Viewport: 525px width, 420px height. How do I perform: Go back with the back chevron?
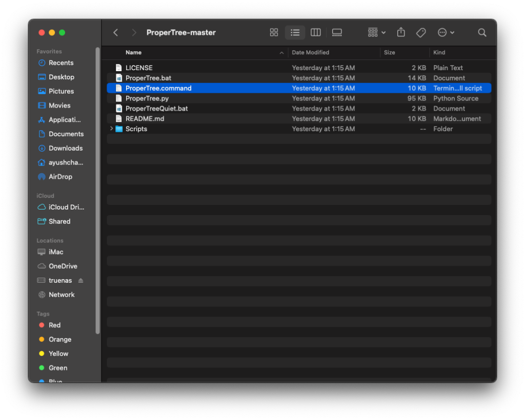[x=115, y=32]
